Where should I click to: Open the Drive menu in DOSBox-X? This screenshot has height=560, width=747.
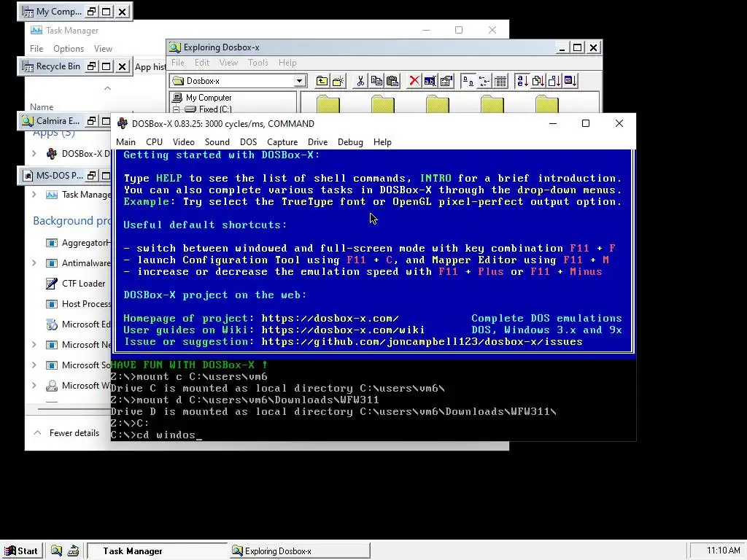coord(318,142)
